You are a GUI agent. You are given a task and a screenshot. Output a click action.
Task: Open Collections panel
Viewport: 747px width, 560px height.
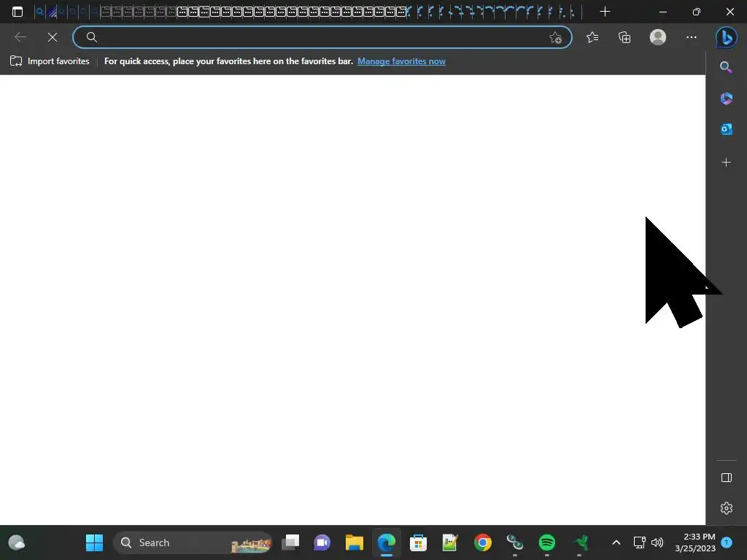pyautogui.click(x=624, y=37)
